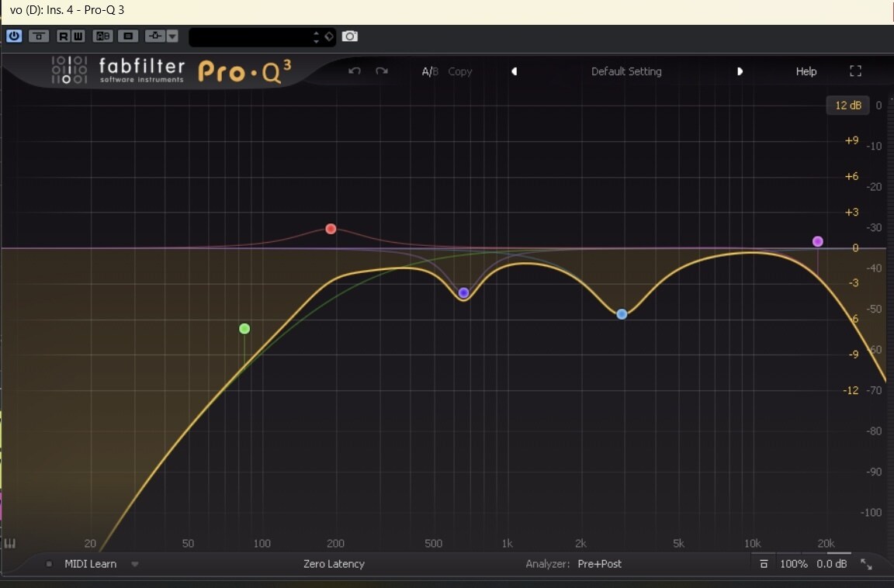Open the Default Setting preset menu
The height and width of the screenshot is (588, 894).
(626, 71)
